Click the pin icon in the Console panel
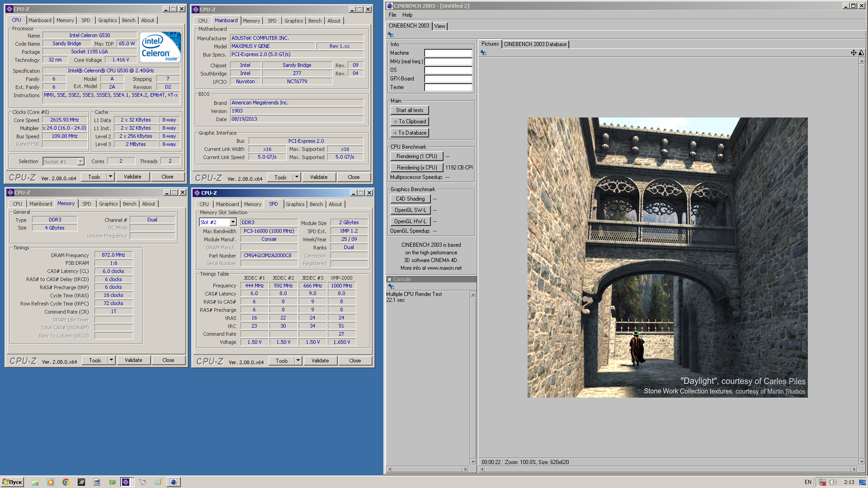 pyautogui.click(x=391, y=286)
